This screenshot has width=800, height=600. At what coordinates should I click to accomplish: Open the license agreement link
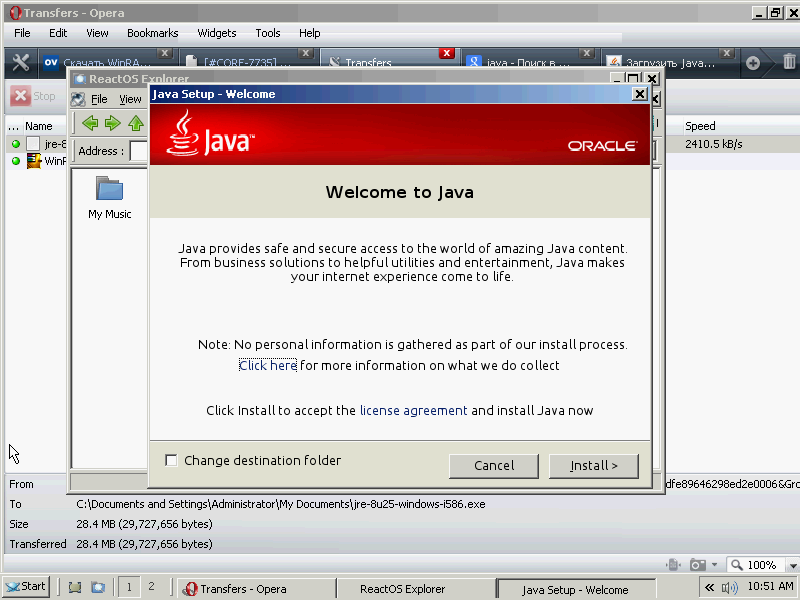point(413,411)
